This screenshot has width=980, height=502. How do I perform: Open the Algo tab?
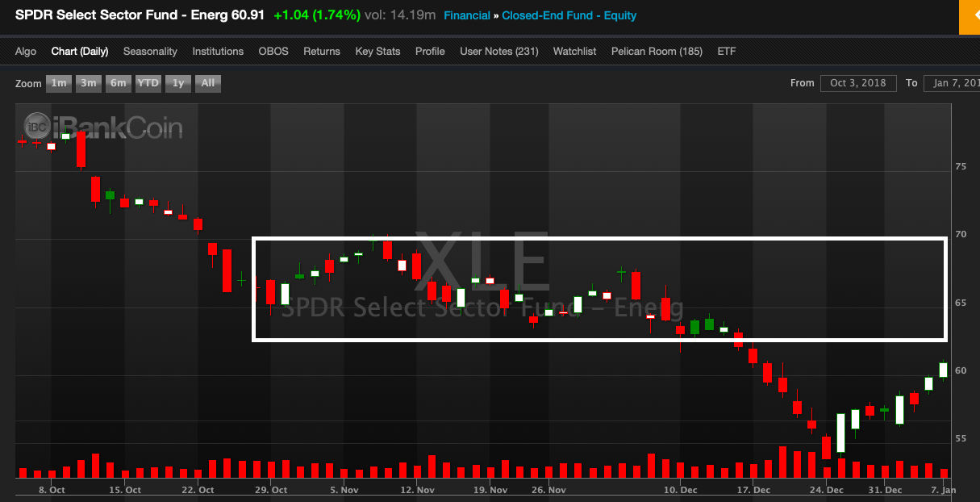point(26,51)
